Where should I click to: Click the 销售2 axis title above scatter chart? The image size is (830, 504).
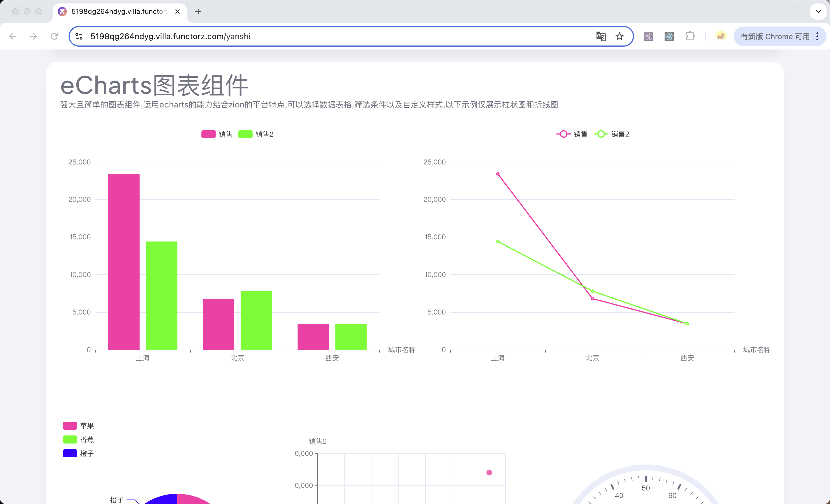(x=318, y=442)
